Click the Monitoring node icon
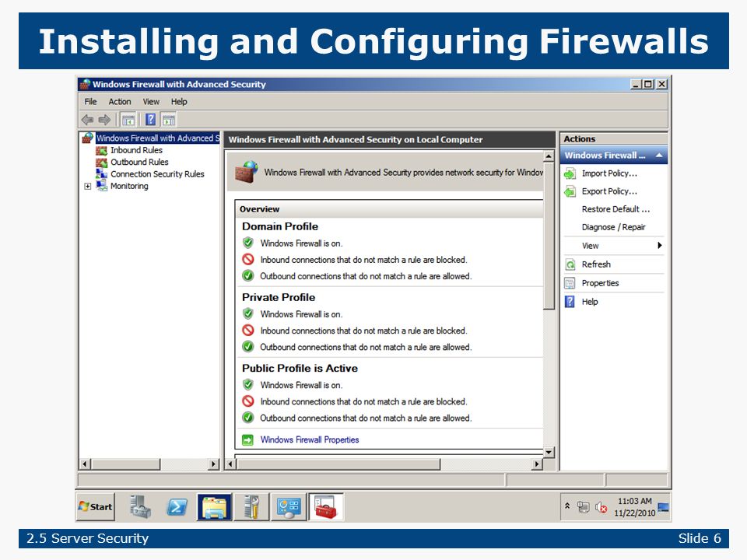Screen dimensions: 747x560 pyautogui.click(x=101, y=186)
